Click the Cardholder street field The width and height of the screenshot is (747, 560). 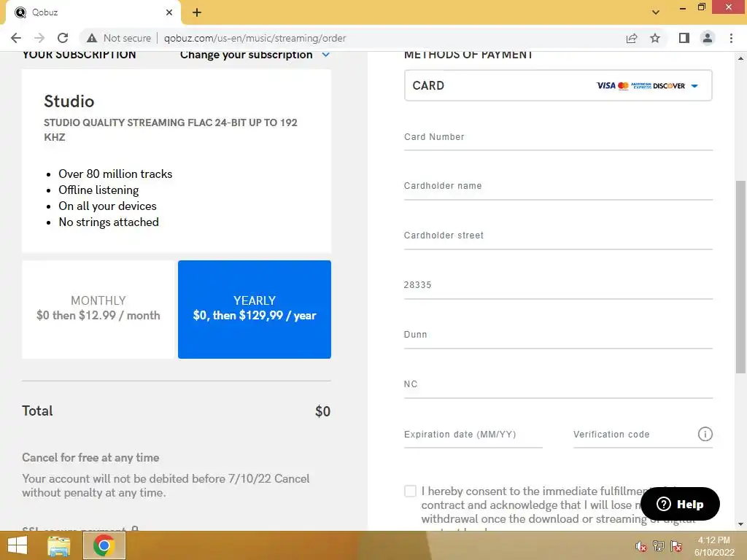(x=558, y=236)
